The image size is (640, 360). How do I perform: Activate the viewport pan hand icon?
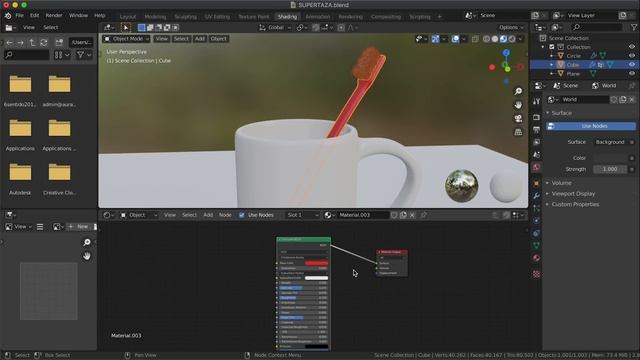[518, 105]
